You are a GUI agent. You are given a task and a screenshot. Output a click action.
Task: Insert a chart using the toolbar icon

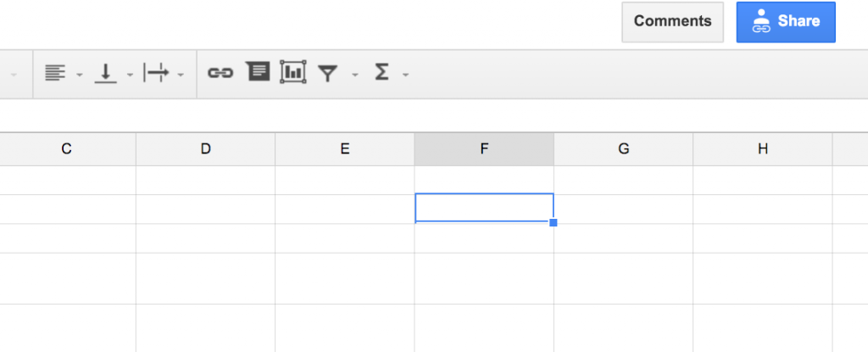pos(293,72)
